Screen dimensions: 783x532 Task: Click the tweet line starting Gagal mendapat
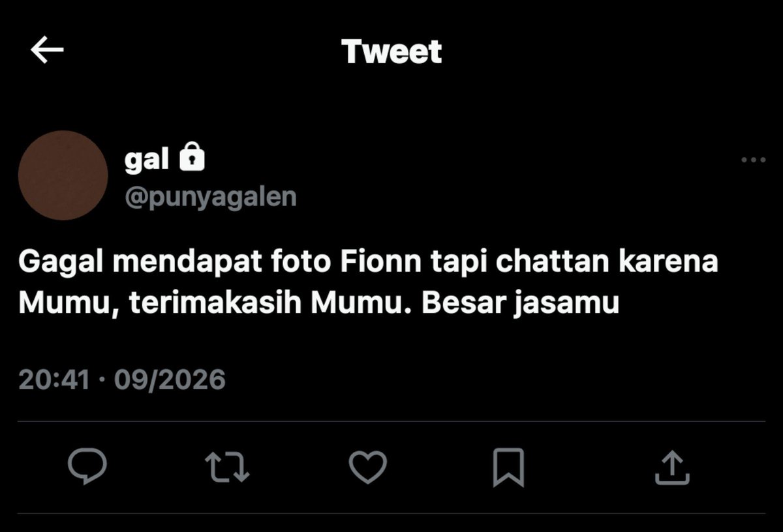click(x=368, y=262)
